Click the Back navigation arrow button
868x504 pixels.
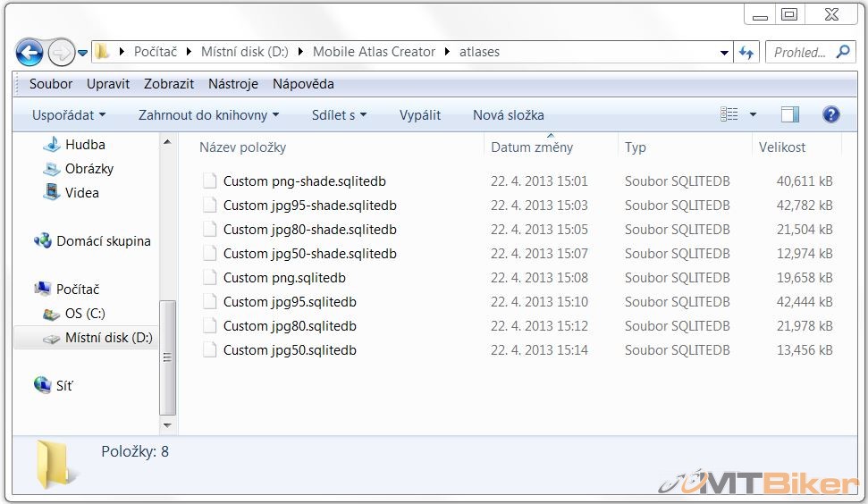click(29, 53)
